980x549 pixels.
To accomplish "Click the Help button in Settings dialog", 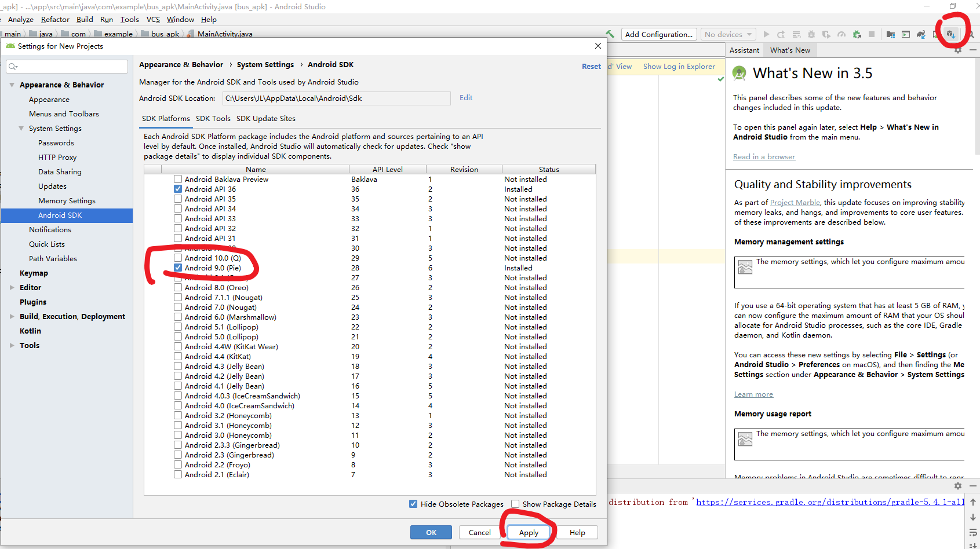I will coord(577,532).
